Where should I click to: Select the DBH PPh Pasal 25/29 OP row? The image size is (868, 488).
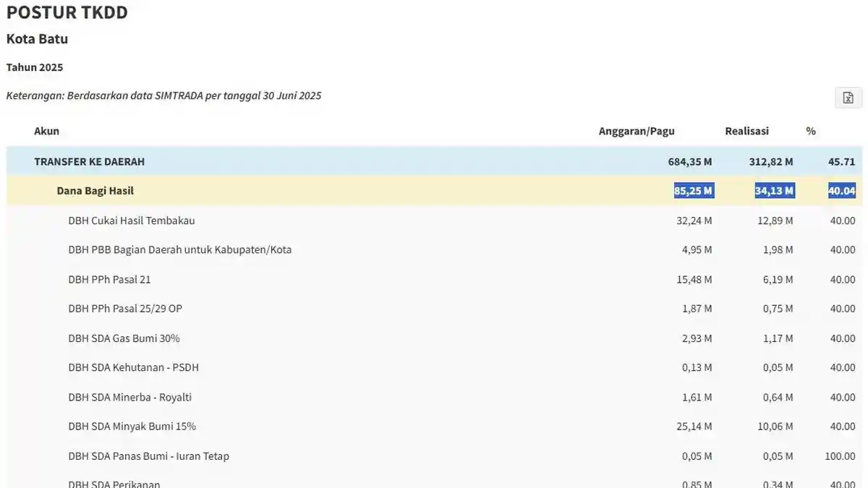click(434, 309)
